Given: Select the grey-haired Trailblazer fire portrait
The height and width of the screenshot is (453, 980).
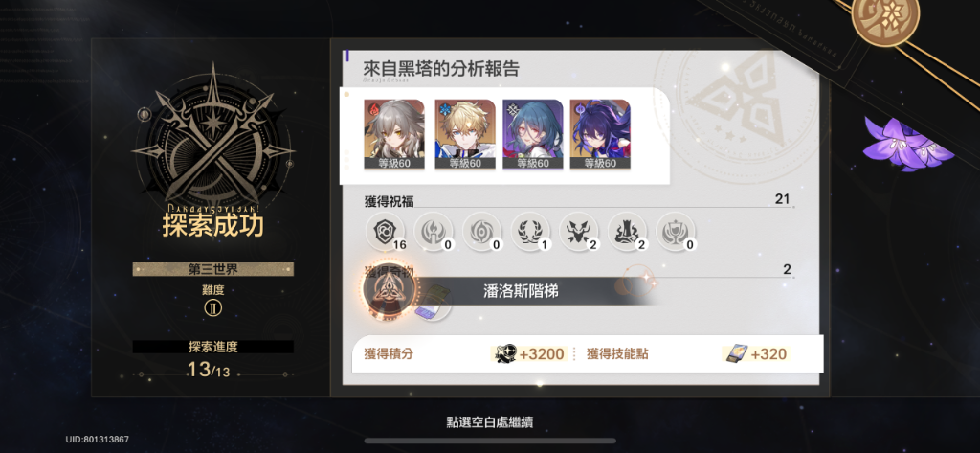Looking at the screenshot, I should [393, 134].
